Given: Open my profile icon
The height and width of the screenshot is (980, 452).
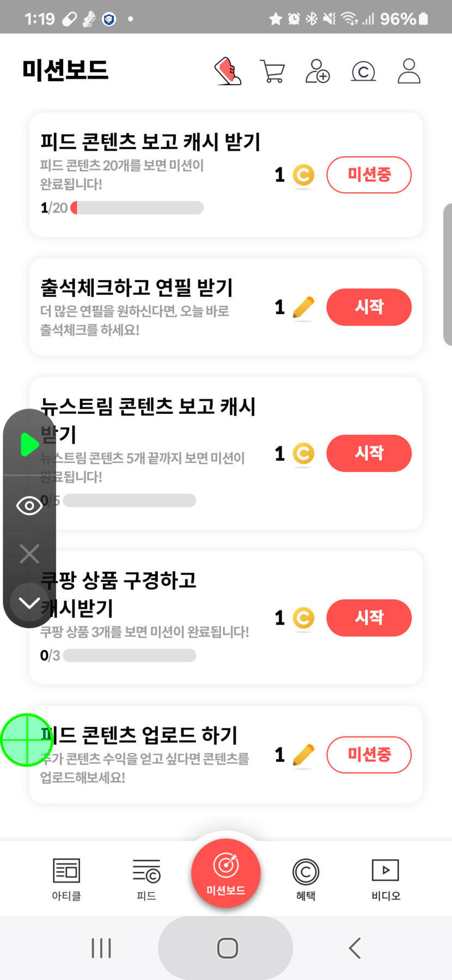Looking at the screenshot, I should click(x=409, y=71).
